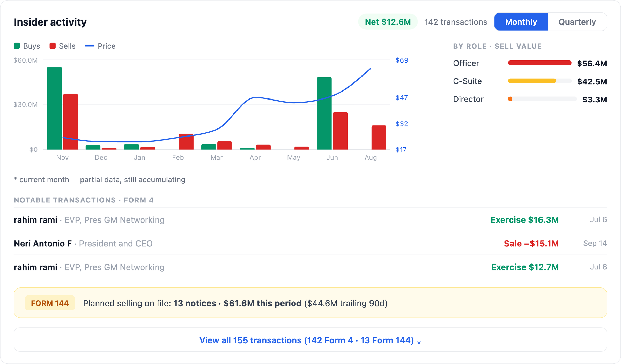Image resolution: width=621 pixels, height=364 pixels.
Task: Expand View all 155 transactions
Action: click(x=310, y=340)
